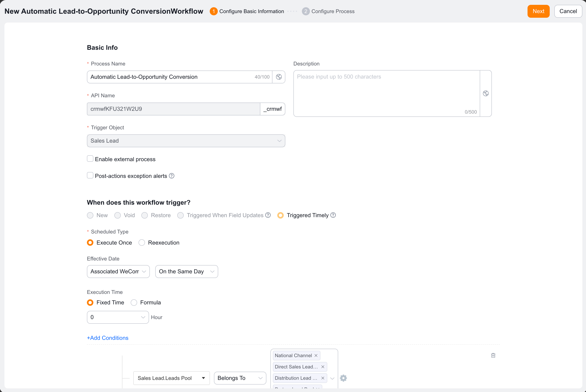Image resolution: width=586 pixels, height=392 pixels.
Task: Click the API Name input field
Action: click(173, 109)
